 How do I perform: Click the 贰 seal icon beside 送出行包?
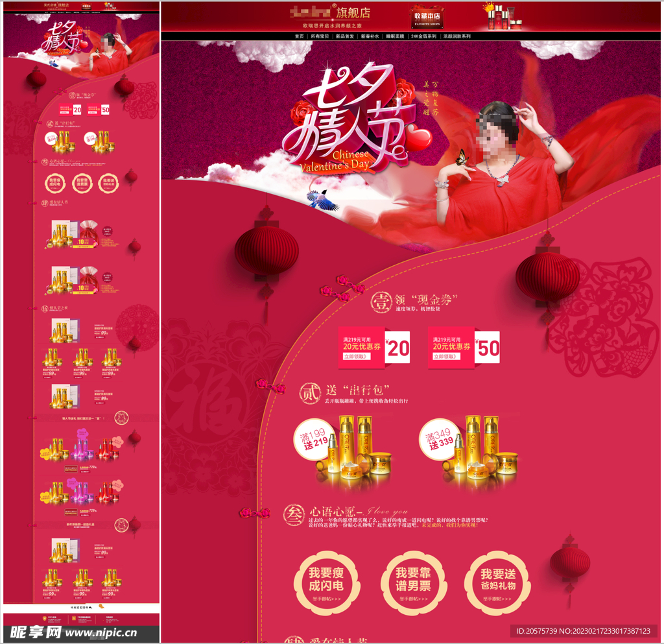(311, 394)
